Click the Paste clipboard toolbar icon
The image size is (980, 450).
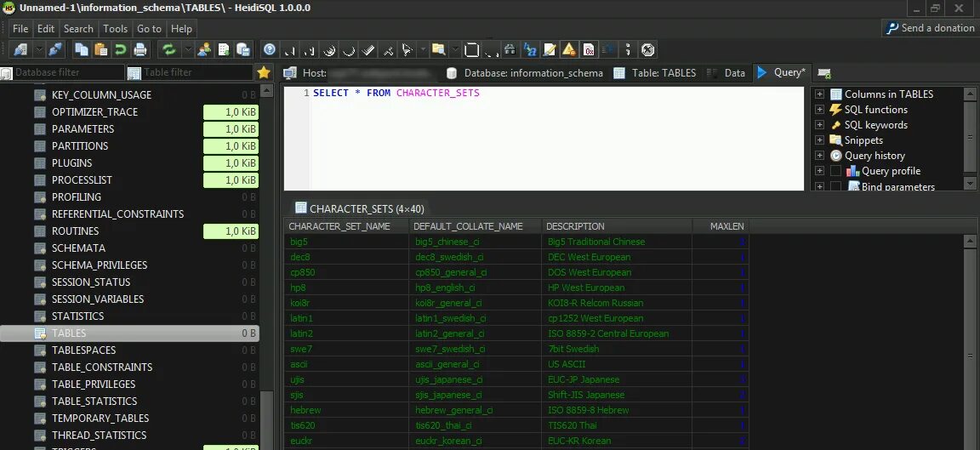coord(100,50)
